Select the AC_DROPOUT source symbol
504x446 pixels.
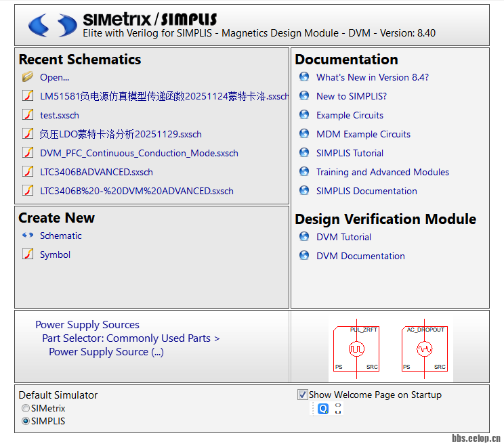point(424,349)
